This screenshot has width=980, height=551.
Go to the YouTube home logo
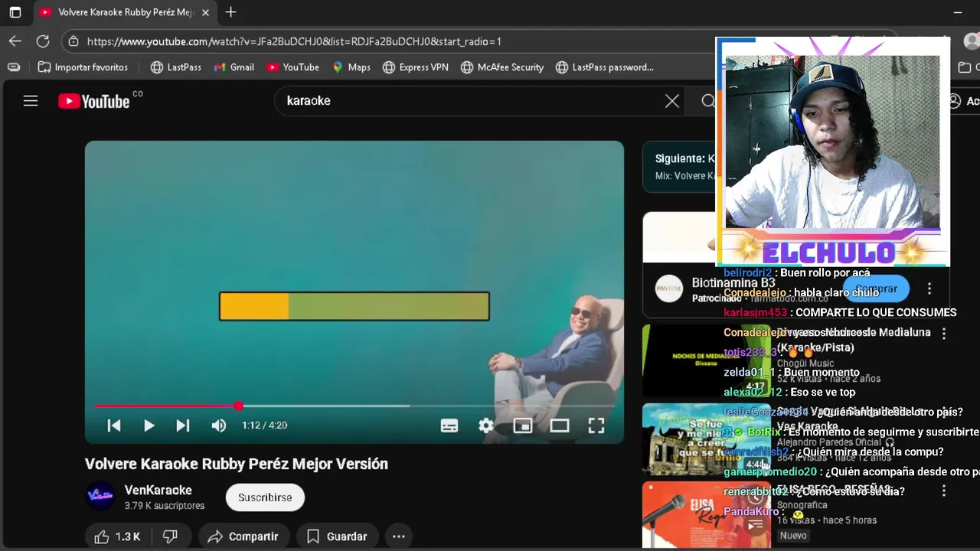(94, 101)
